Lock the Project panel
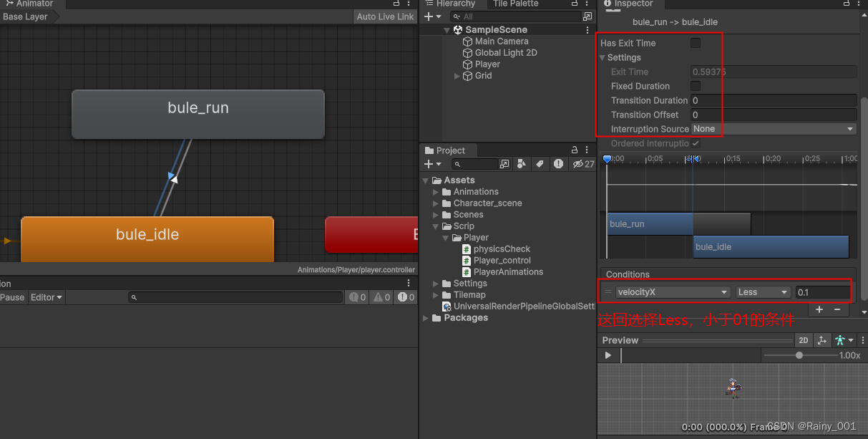868x439 pixels. click(575, 150)
